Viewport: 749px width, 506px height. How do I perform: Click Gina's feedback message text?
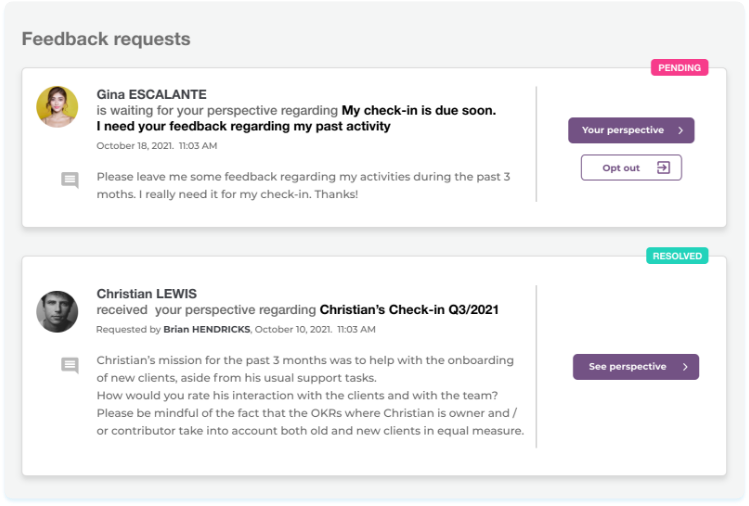point(303,185)
